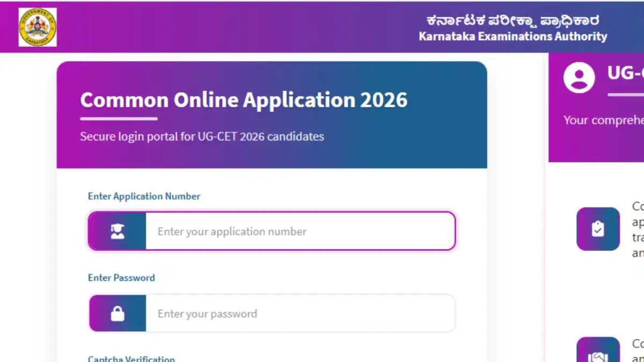Click the secure login portal subtitle text
644x362 pixels.
tap(202, 136)
